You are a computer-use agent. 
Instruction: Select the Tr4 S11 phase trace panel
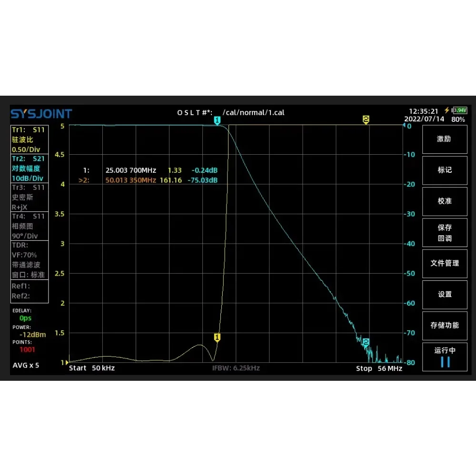(30, 226)
